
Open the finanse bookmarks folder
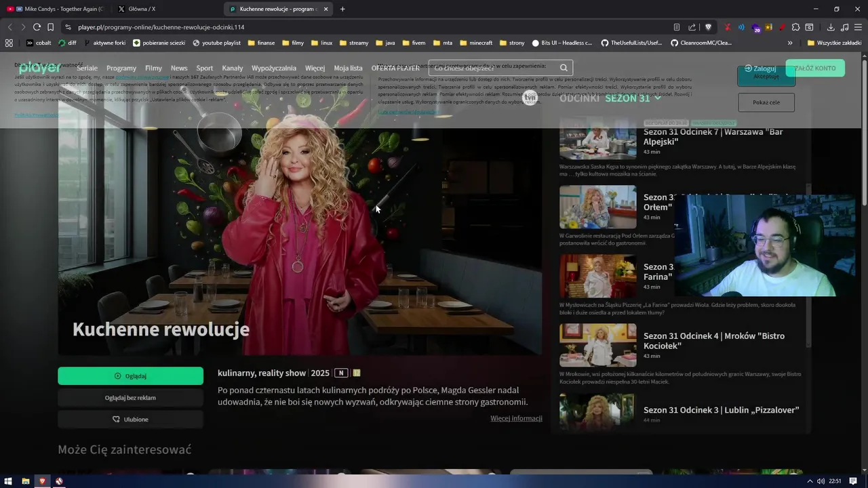261,43
